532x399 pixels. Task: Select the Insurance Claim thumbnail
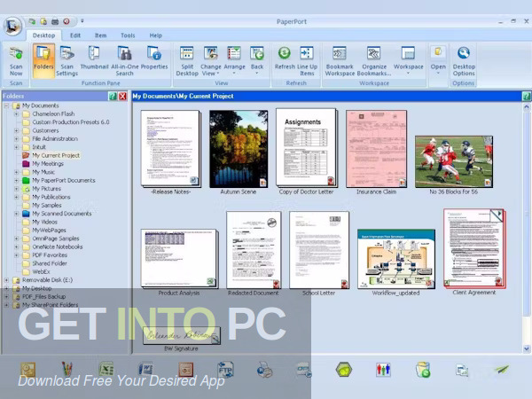click(376, 149)
